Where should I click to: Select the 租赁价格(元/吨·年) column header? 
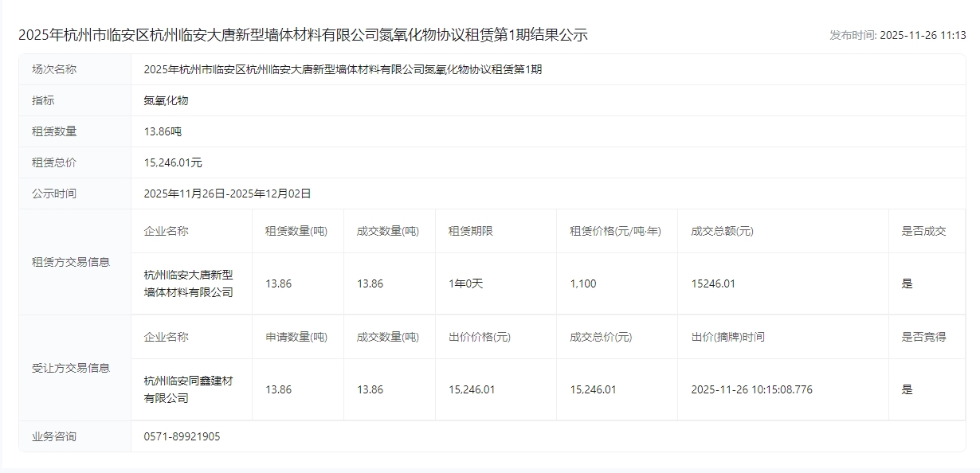[615, 231]
